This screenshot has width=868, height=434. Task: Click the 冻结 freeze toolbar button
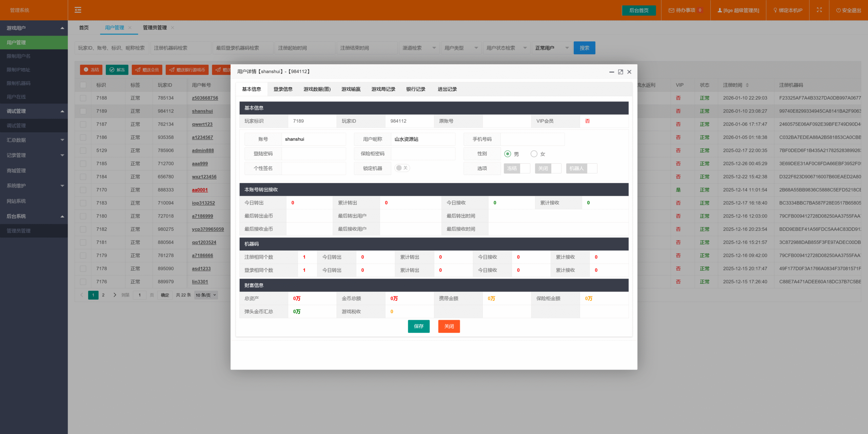(x=91, y=70)
